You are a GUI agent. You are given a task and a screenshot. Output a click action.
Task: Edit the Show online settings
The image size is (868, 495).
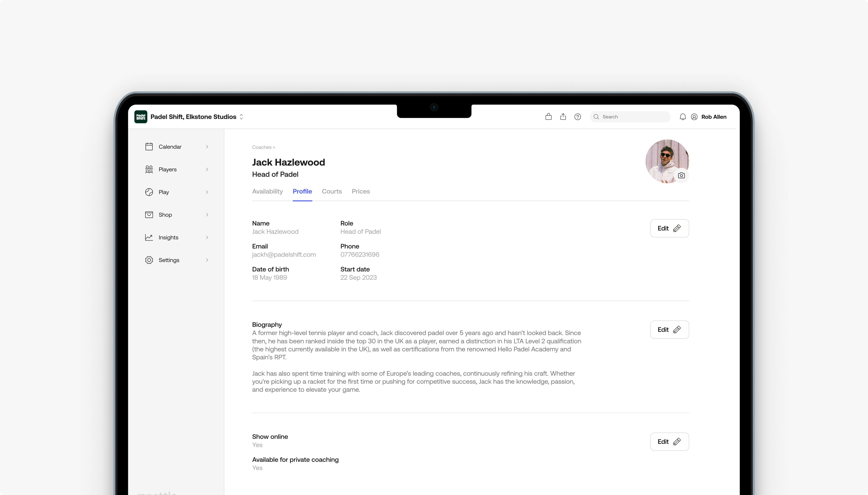pyautogui.click(x=669, y=441)
